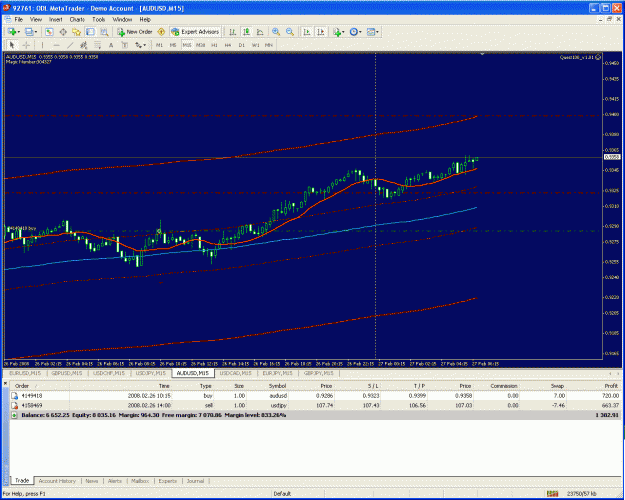The height and width of the screenshot is (500, 625).
Task: Select order row 4149418 audusd buy
Action: [315, 396]
